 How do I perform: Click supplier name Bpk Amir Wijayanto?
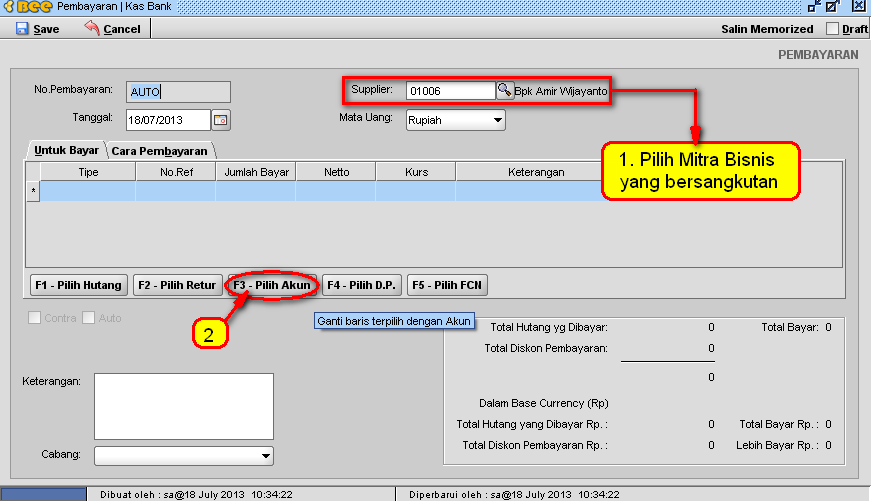pyautogui.click(x=560, y=91)
